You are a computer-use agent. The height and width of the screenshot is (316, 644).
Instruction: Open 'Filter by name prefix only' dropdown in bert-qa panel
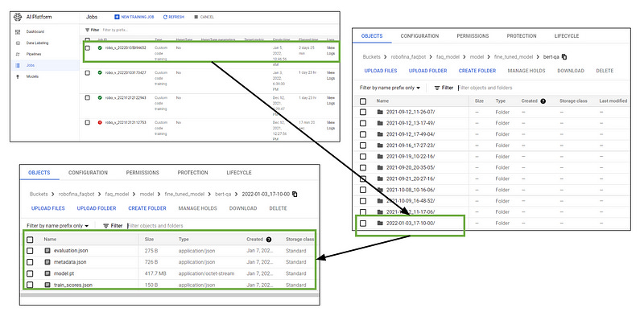[x=390, y=88]
